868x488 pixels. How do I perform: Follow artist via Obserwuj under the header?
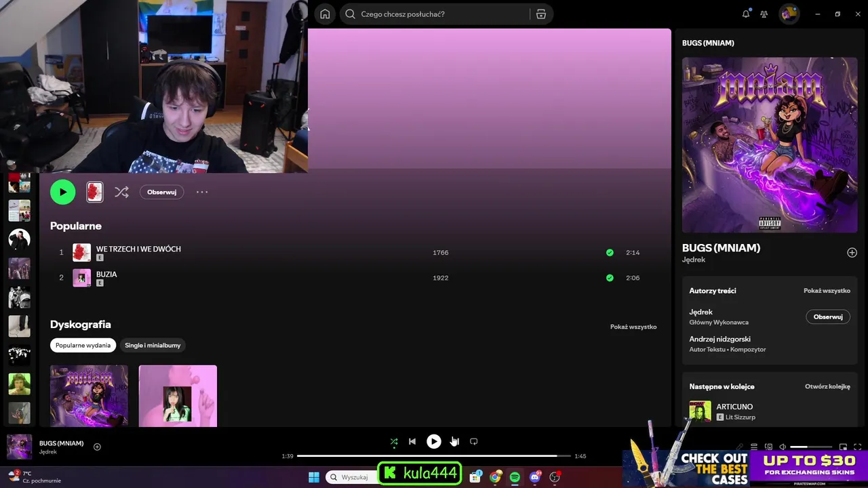point(161,192)
